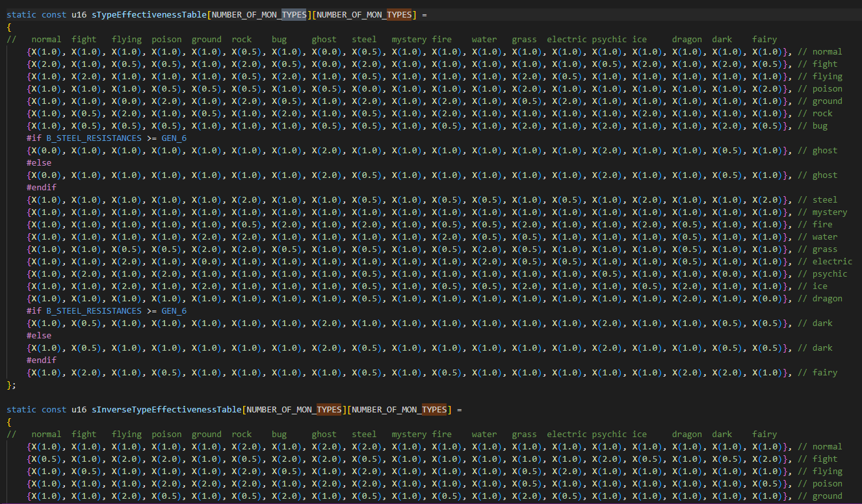
Task: Click the #endif directive after ghost rows
Action: [41, 188]
